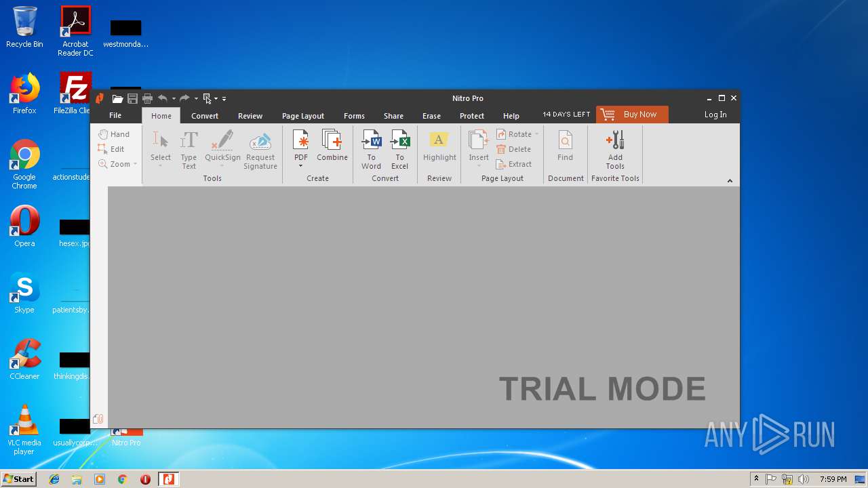
Task: Open the Forms tab
Action: click(354, 116)
